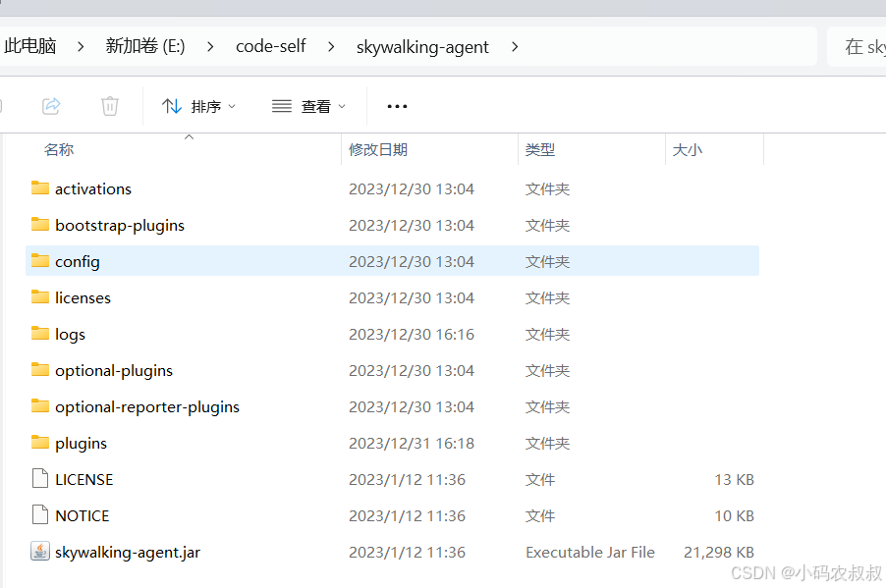Expand the chevron after 新加卷 (E:)
Screen dimensions: 886x588
point(210,46)
